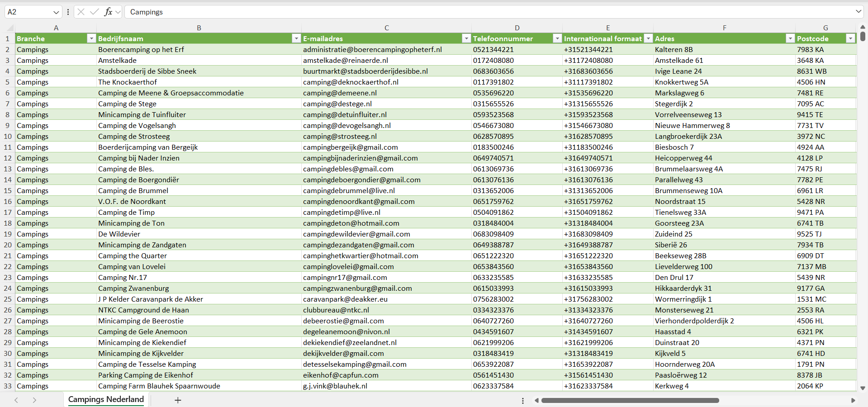Image resolution: width=868 pixels, height=407 pixels.
Task: Expand the formula bar chevron
Action: click(x=858, y=12)
